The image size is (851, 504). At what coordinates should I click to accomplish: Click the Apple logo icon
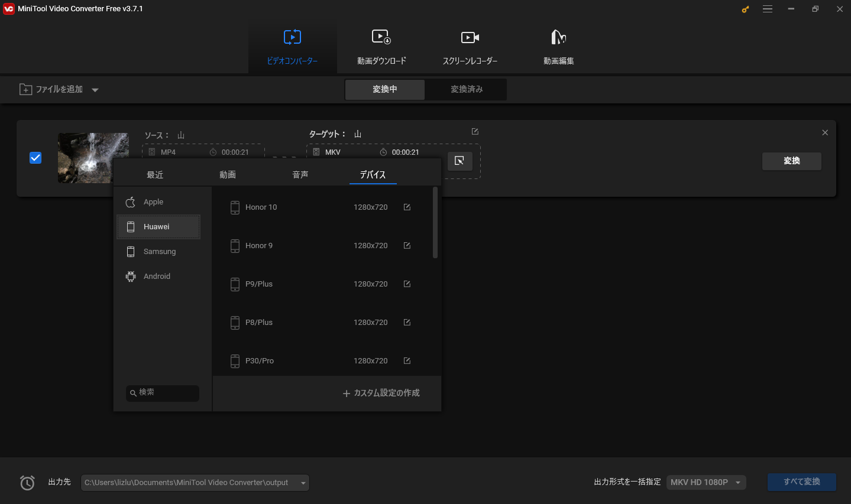coord(131,202)
